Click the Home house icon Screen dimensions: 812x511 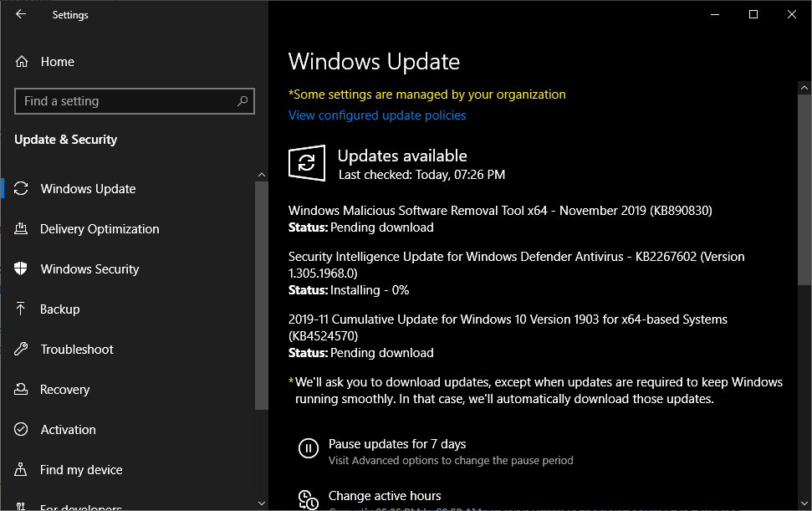(x=22, y=62)
